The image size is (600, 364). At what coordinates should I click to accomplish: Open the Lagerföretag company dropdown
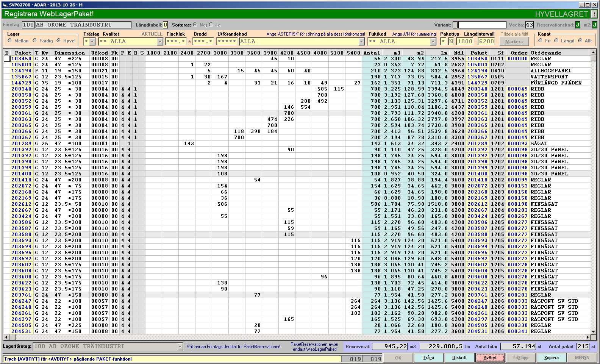[x=180, y=347]
